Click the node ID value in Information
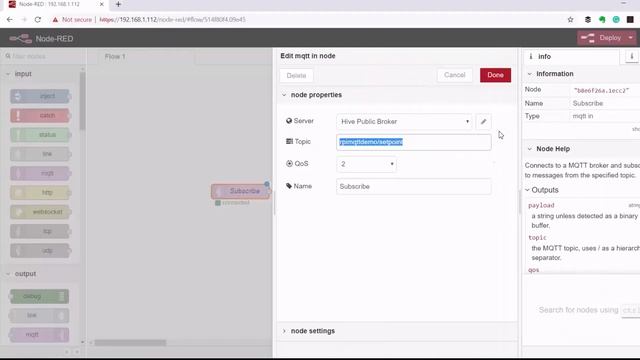 [x=601, y=90]
